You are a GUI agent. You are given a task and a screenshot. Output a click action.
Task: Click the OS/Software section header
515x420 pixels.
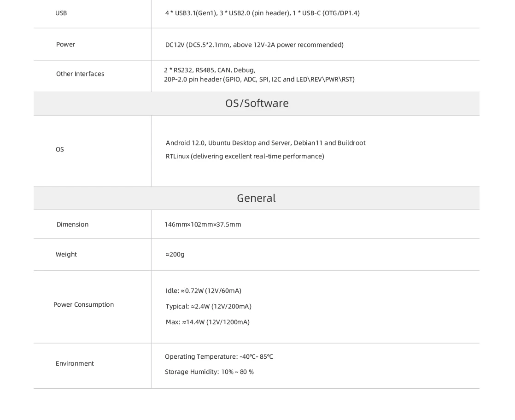tap(257, 103)
